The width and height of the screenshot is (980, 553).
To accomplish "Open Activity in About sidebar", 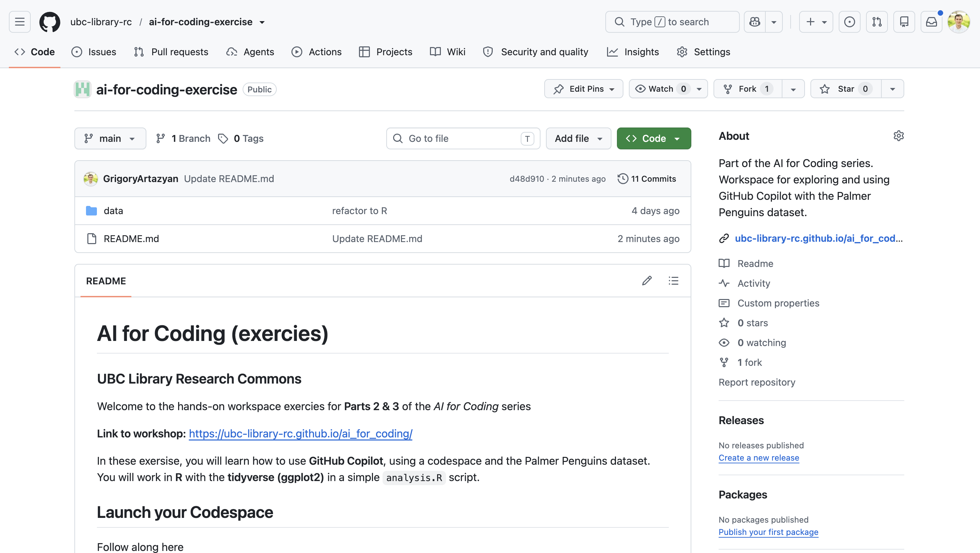I will click(x=753, y=283).
